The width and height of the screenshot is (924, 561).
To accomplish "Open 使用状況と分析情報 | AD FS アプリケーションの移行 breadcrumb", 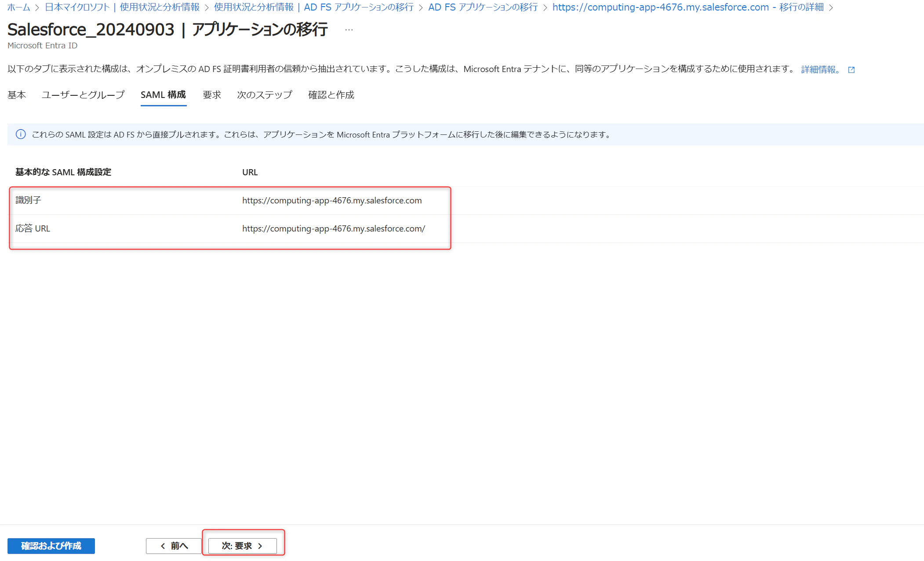I will tap(313, 7).
